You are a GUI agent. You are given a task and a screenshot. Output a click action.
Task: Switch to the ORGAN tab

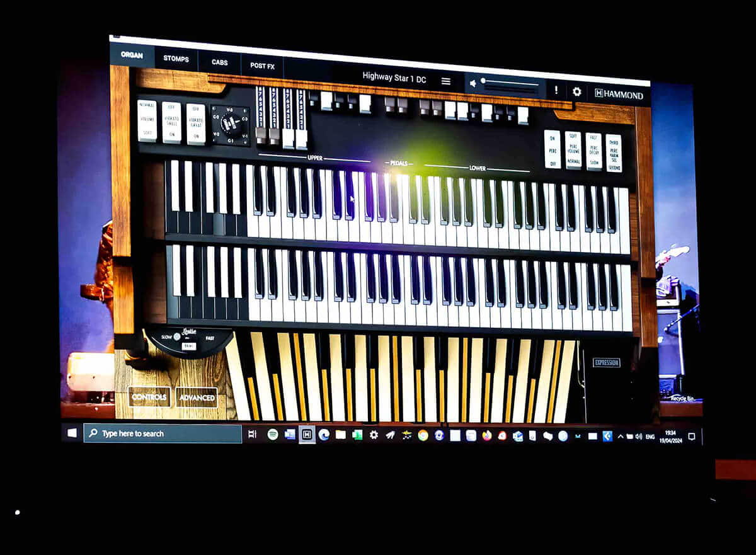tap(132, 55)
